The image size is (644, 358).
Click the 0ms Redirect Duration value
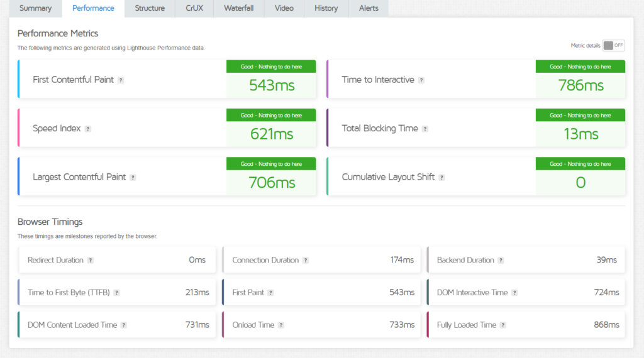(x=197, y=260)
